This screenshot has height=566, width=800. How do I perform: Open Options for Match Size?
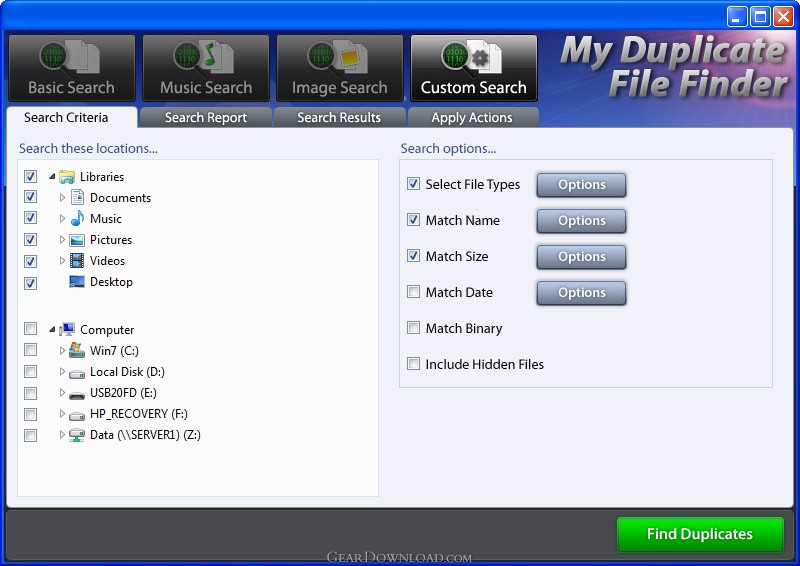[x=581, y=257]
